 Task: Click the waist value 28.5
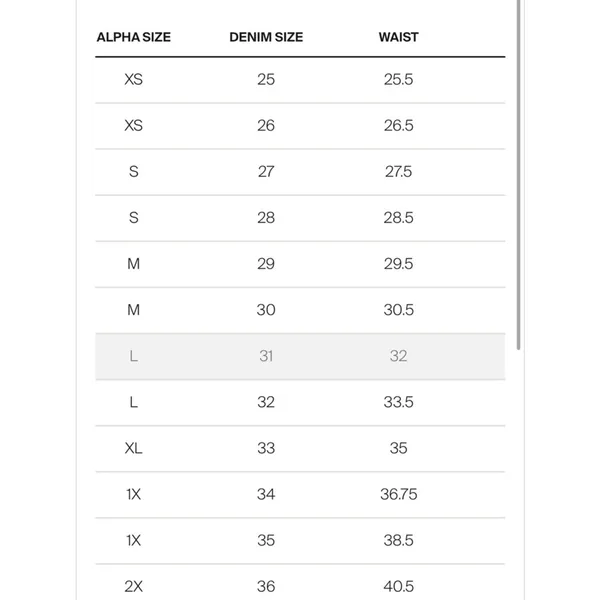pyautogui.click(x=398, y=218)
